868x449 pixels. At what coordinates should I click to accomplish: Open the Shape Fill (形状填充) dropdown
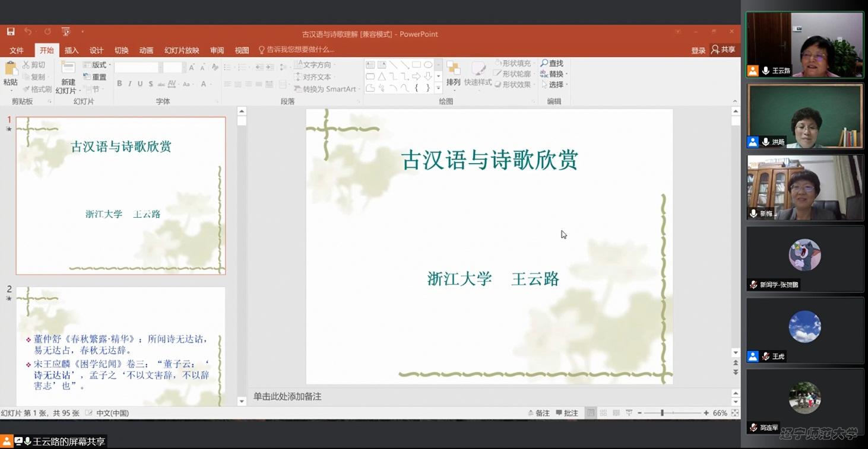[516, 63]
